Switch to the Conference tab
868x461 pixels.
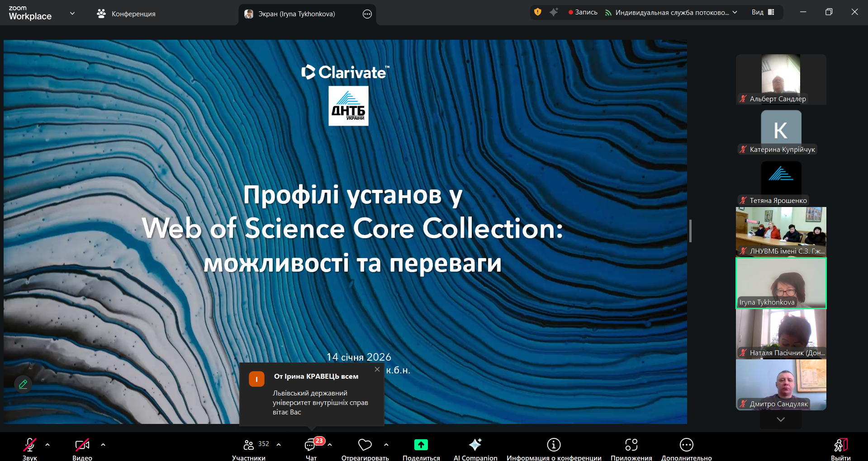point(126,14)
